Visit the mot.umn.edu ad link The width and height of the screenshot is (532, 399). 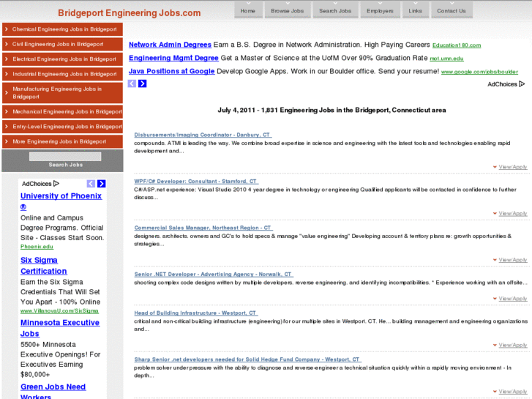tap(446, 59)
